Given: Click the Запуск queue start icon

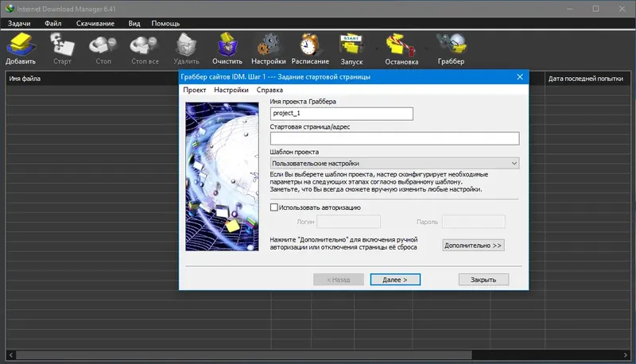Looking at the screenshot, I should 351,48.
